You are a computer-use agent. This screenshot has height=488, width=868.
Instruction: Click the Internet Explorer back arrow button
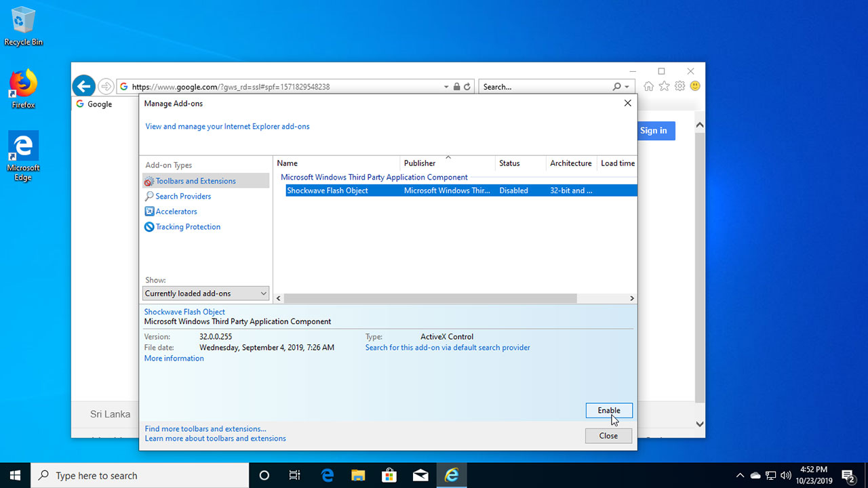(x=83, y=86)
